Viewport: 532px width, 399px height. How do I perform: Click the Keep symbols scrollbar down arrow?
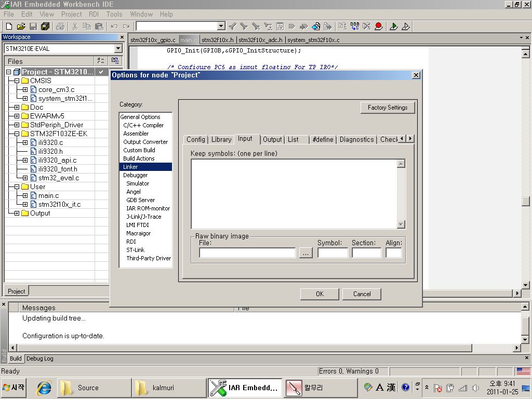pos(401,224)
